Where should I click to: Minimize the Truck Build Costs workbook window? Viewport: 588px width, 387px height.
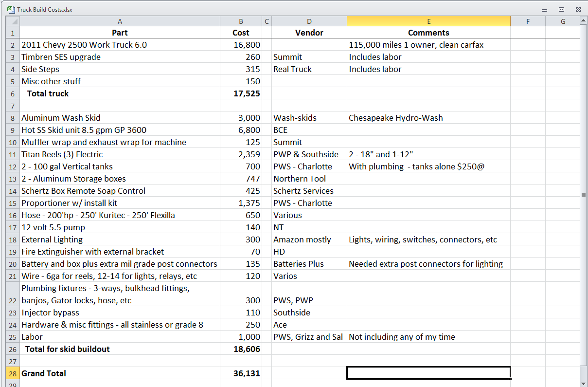tap(544, 10)
